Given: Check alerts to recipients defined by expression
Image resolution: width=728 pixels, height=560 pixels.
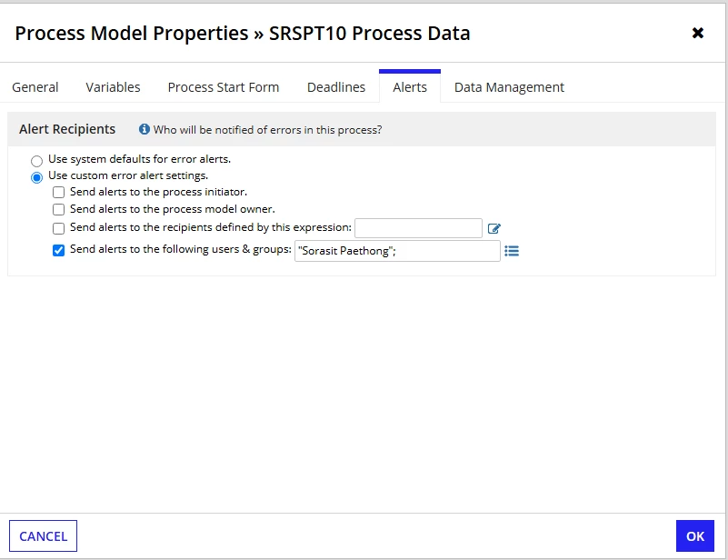Looking at the screenshot, I should [58, 228].
